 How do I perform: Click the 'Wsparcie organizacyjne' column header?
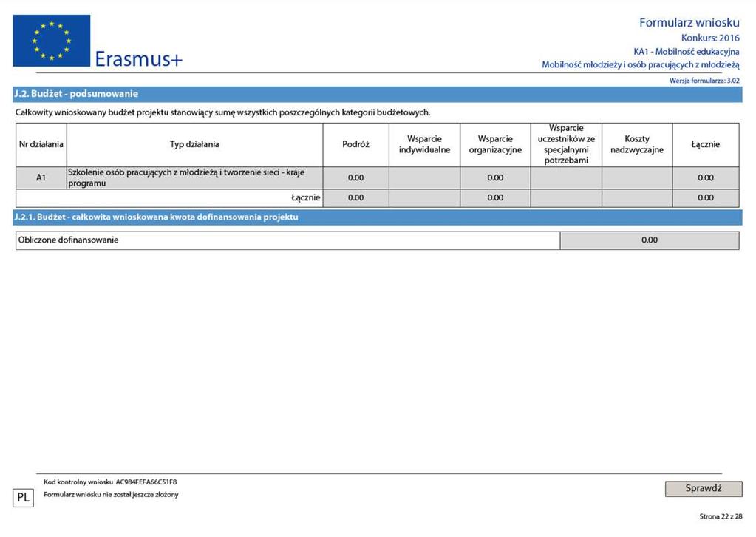495,144
